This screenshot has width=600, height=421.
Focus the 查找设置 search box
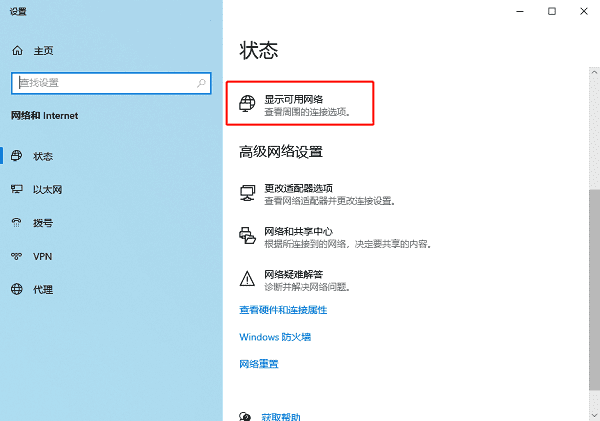coord(111,83)
